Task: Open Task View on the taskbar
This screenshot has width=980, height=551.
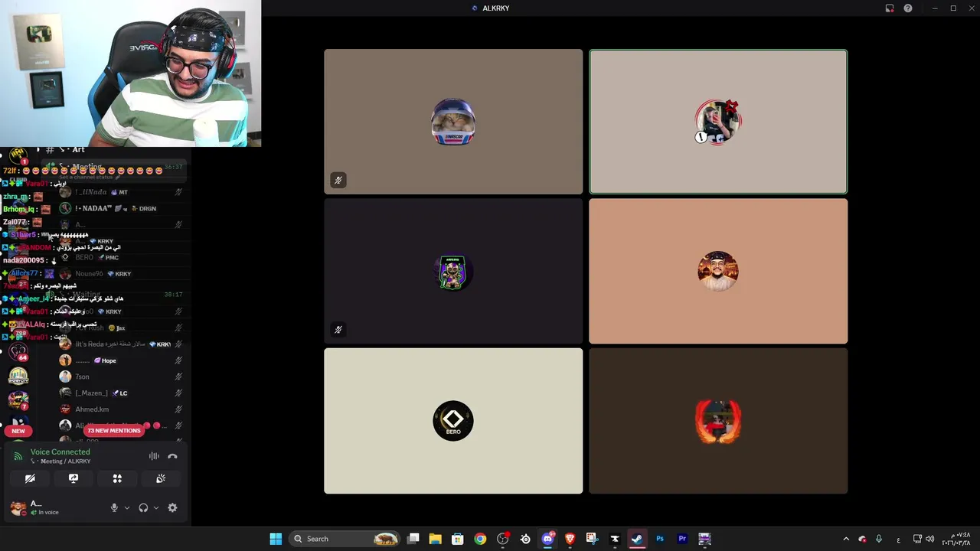Action: [x=413, y=539]
